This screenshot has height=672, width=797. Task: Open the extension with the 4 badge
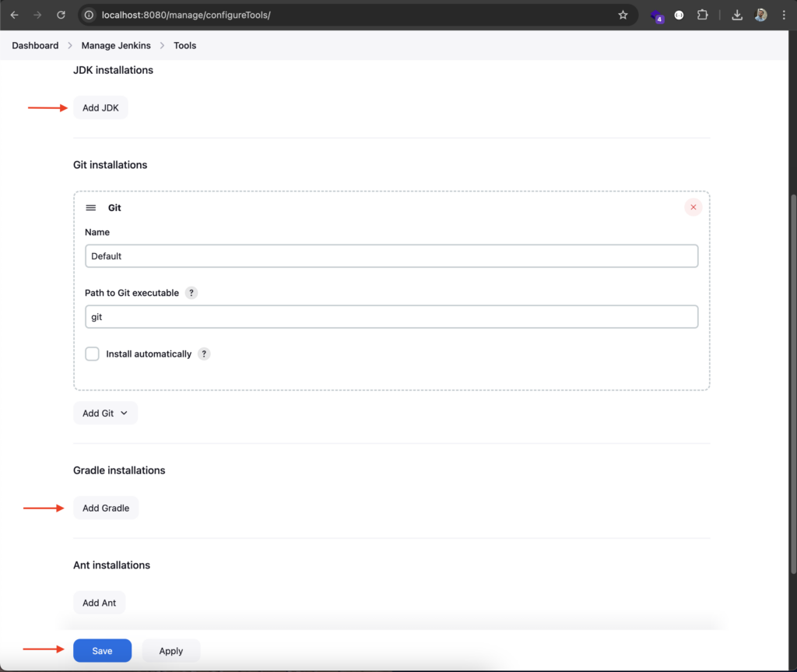(656, 16)
